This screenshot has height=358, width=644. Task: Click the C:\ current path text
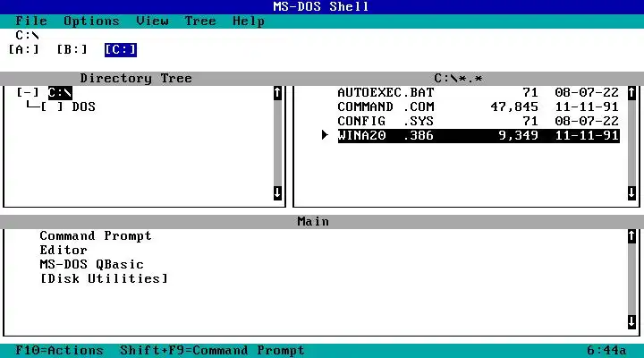pyautogui.click(x=28, y=35)
